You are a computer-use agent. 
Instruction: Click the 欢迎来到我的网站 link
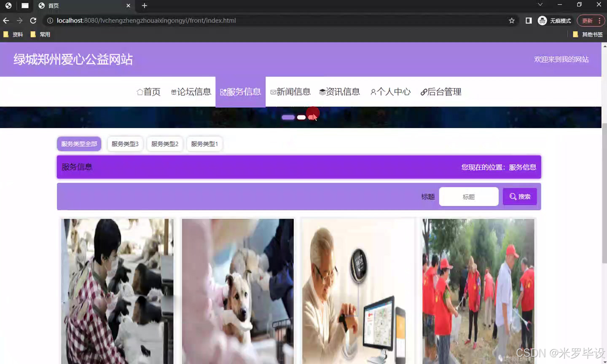[x=561, y=59]
